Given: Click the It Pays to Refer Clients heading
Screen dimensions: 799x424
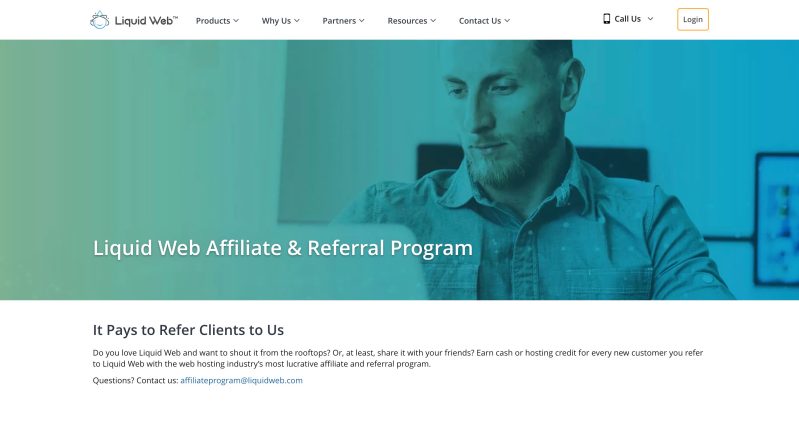Looking at the screenshot, I should [x=188, y=330].
